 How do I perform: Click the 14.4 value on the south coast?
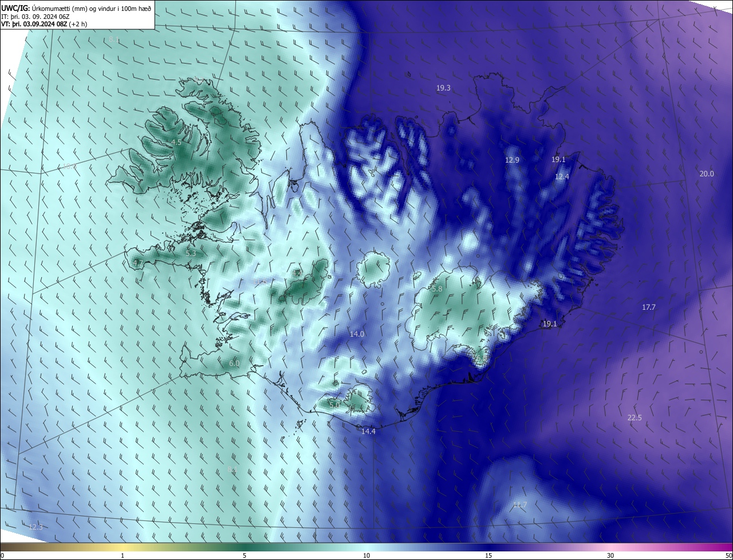(x=368, y=432)
